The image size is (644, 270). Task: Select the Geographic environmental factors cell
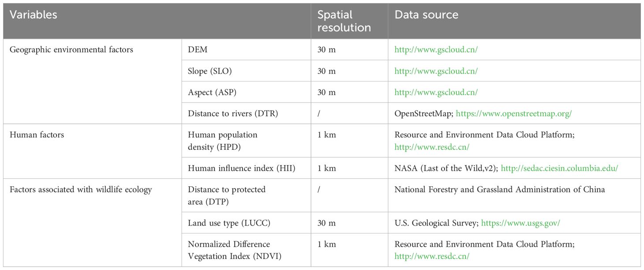pyautogui.click(x=93, y=81)
